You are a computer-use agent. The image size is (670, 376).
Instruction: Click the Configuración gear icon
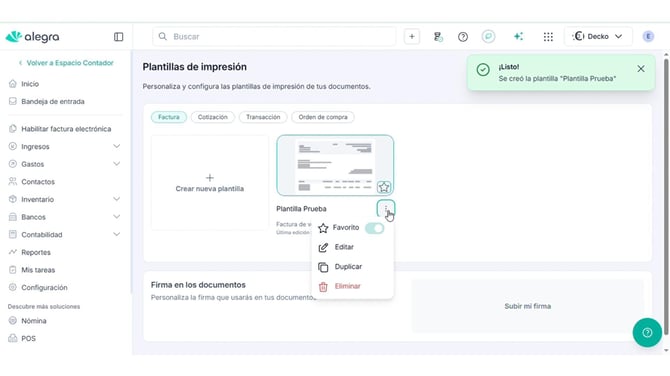[13, 288]
